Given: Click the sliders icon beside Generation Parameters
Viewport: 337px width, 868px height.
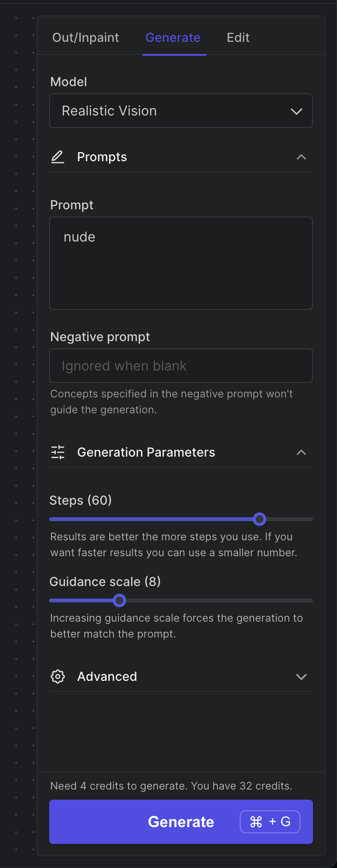Looking at the screenshot, I should pos(58,452).
